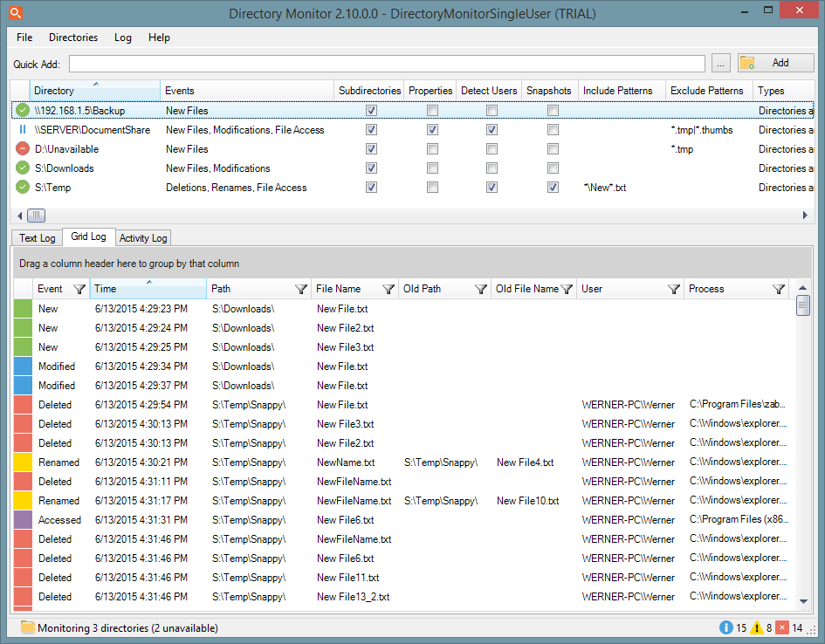Open the Path column filter
The height and width of the screenshot is (644, 825).
[301, 289]
